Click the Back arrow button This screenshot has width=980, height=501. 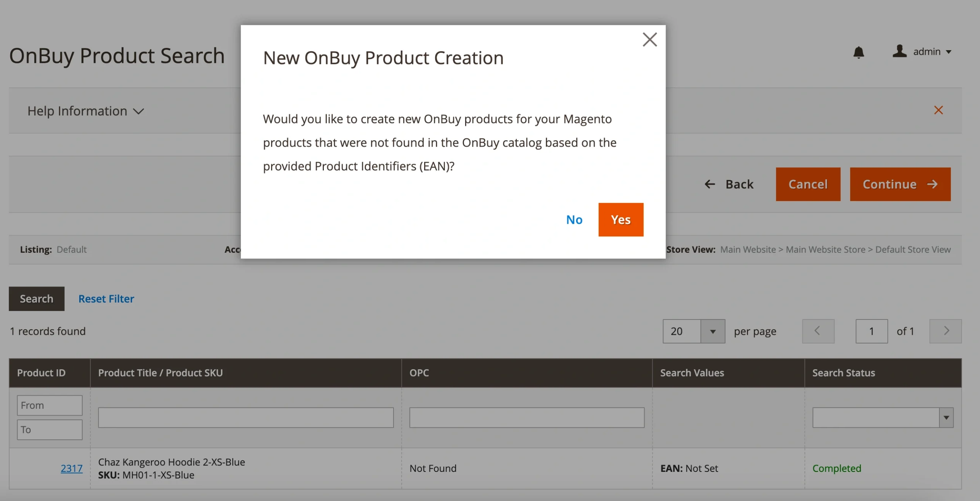point(729,184)
